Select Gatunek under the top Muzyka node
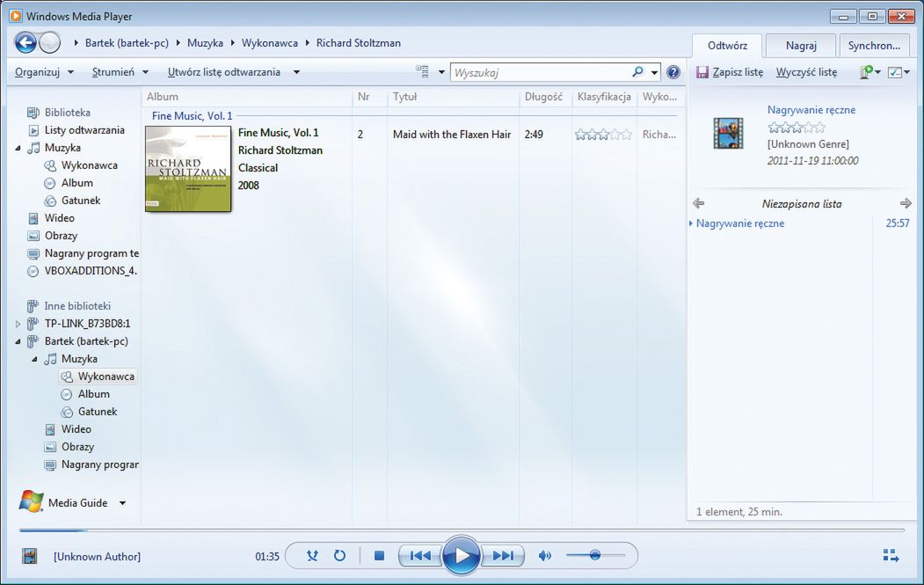 pyautogui.click(x=81, y=201)
